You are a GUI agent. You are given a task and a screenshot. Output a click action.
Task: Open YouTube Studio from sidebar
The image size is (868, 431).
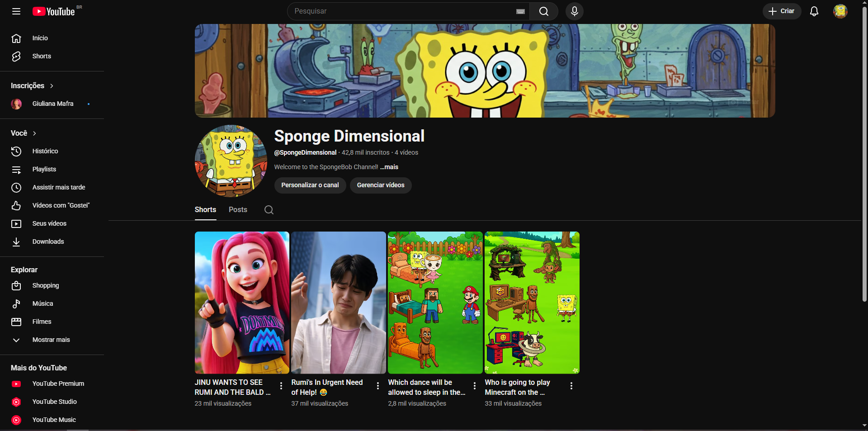(x=54, y=402)
